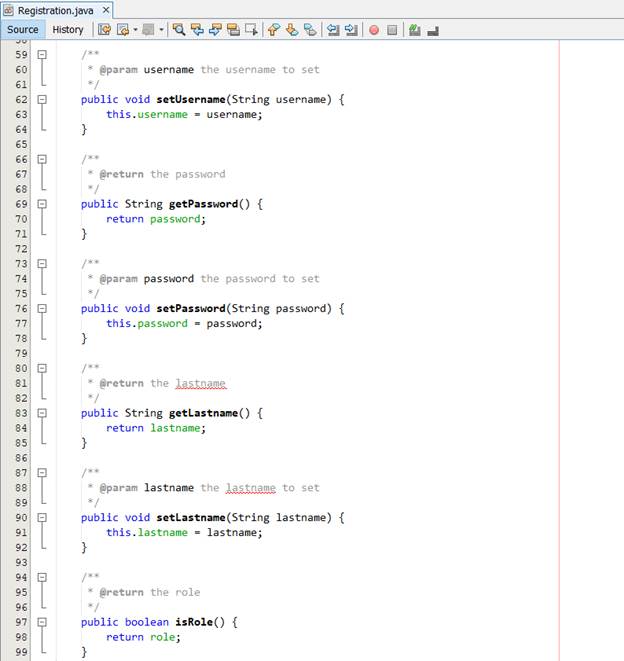The image size is (624, 661).
Task: Click 'return password;' statement
Action: 156,219
